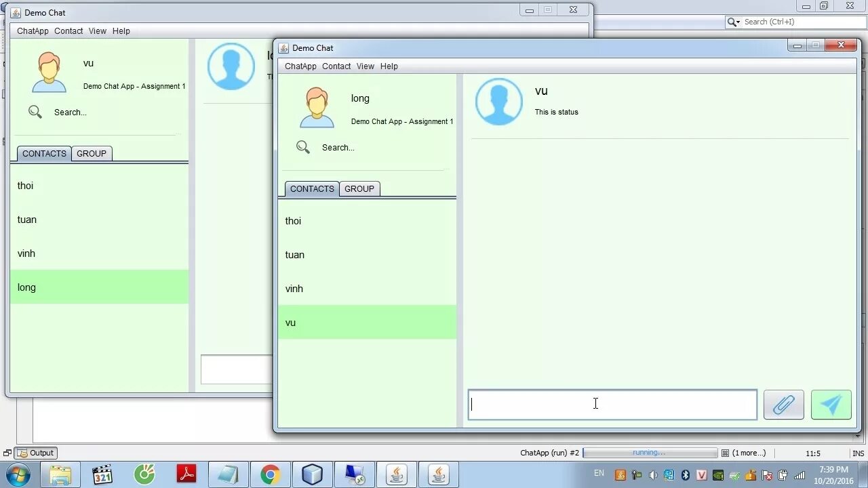This screenshot has width=868, height=488.
Task: Select contact tuan in the front window
Action: point(367,255)
